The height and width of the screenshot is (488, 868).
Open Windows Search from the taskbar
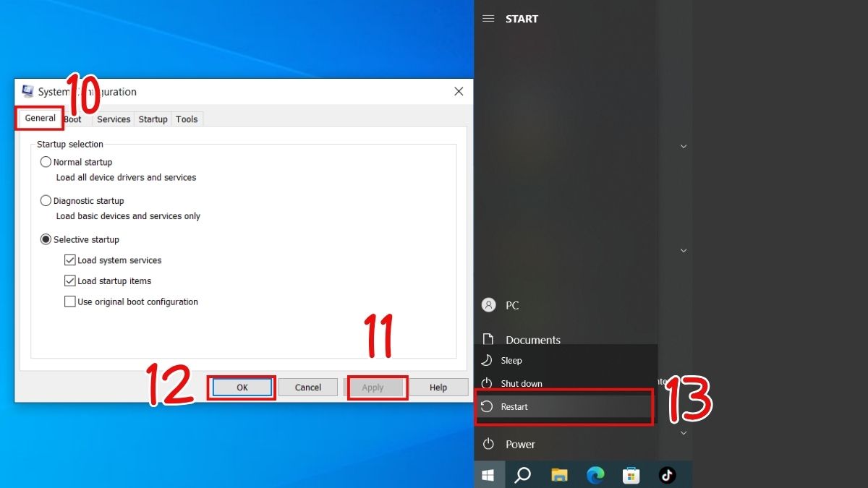point(523,474)
